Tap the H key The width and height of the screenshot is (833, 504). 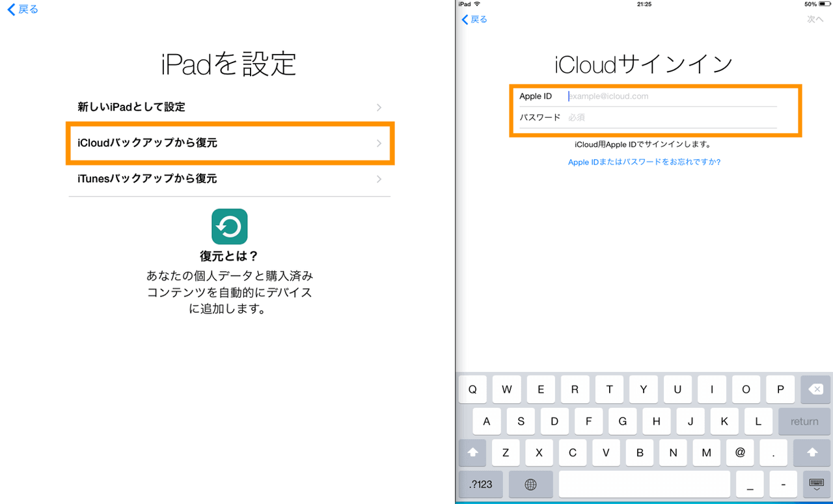[657, 421]
